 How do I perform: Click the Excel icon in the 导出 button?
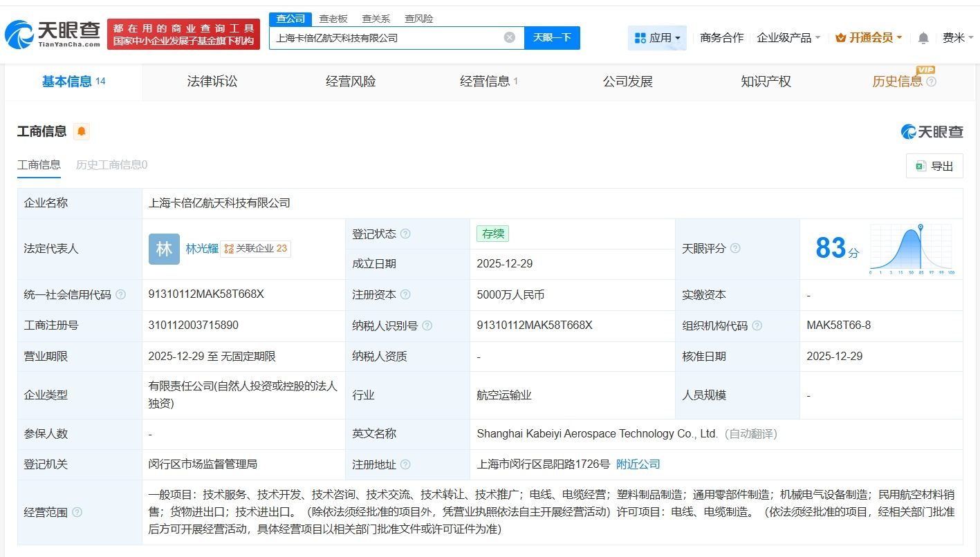[920, 166]
